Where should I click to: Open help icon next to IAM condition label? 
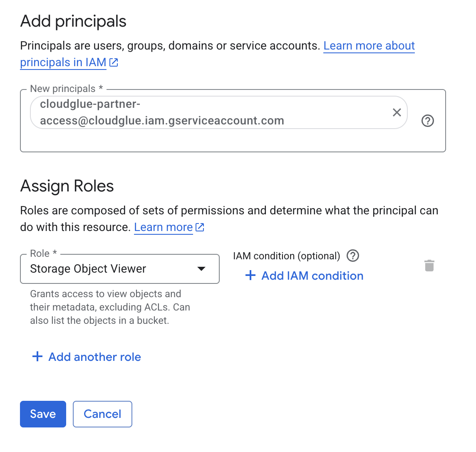pyautogui.click(x=352, y=256)
